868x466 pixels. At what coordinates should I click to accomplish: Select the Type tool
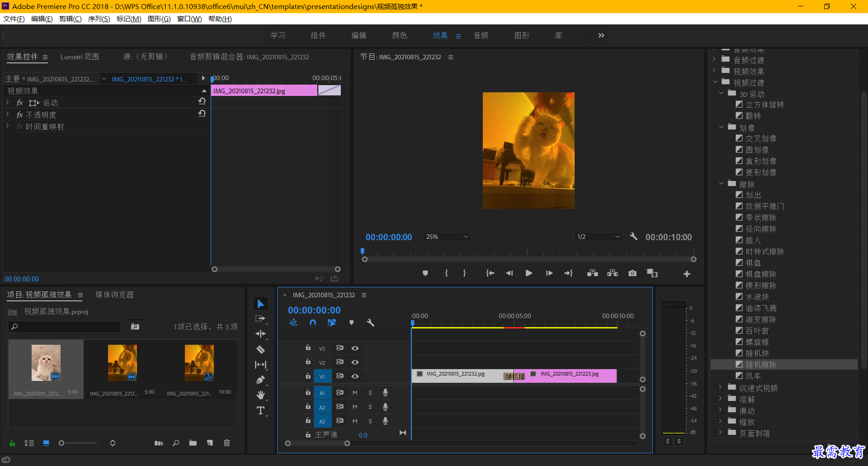click(260, 410)
